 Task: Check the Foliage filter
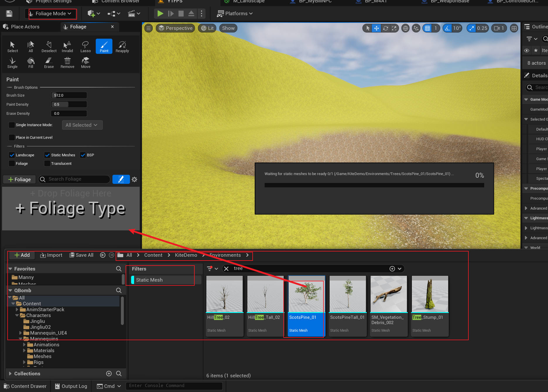(12, 163)
